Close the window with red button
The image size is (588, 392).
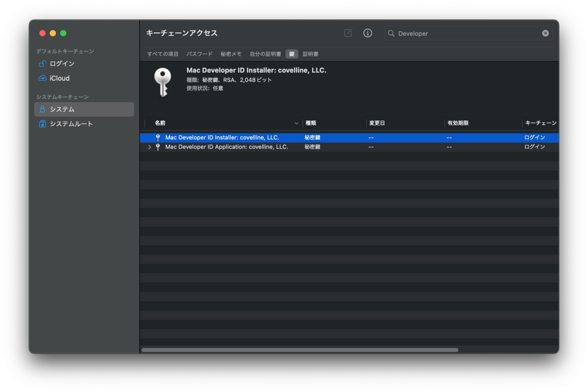(x=43, y=33)
